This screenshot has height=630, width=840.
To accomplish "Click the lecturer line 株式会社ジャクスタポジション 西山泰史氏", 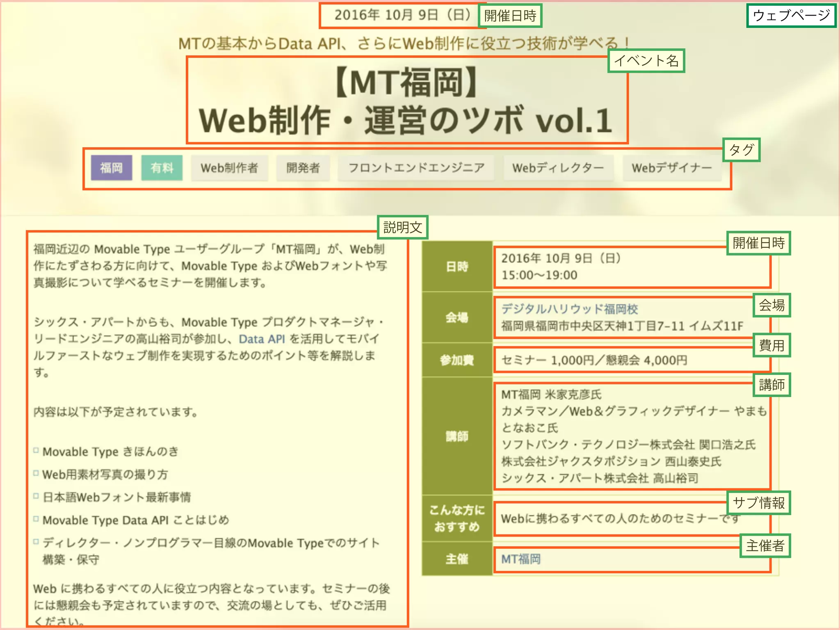I will pyautogui.click(x=611, y=461).
